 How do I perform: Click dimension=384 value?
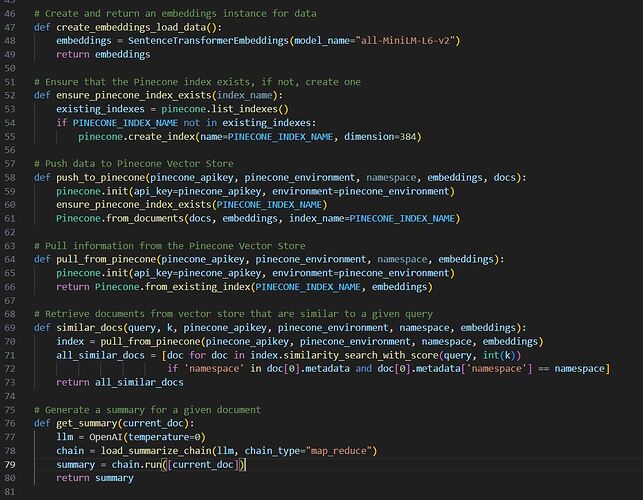click(x=380, y=137)
